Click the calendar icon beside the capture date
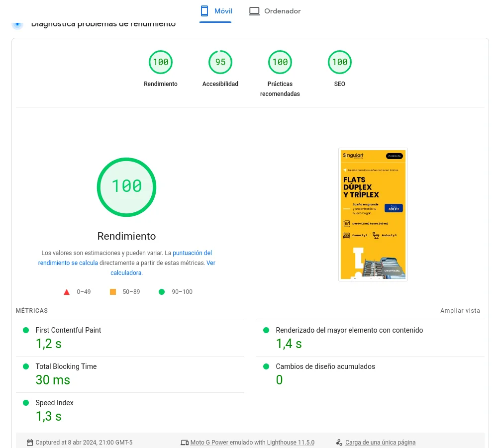This screenshot has height=448, width=500. pyautogui.click(x=30, y=442)
